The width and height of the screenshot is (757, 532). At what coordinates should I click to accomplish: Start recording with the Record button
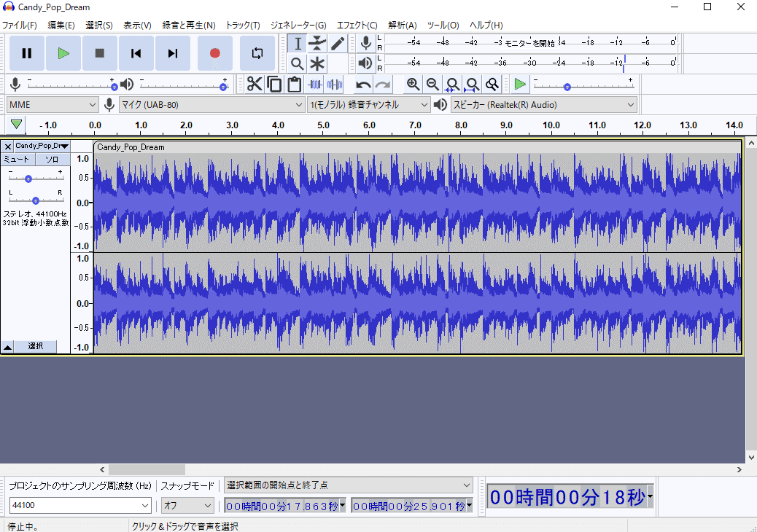tap(215, 53)
